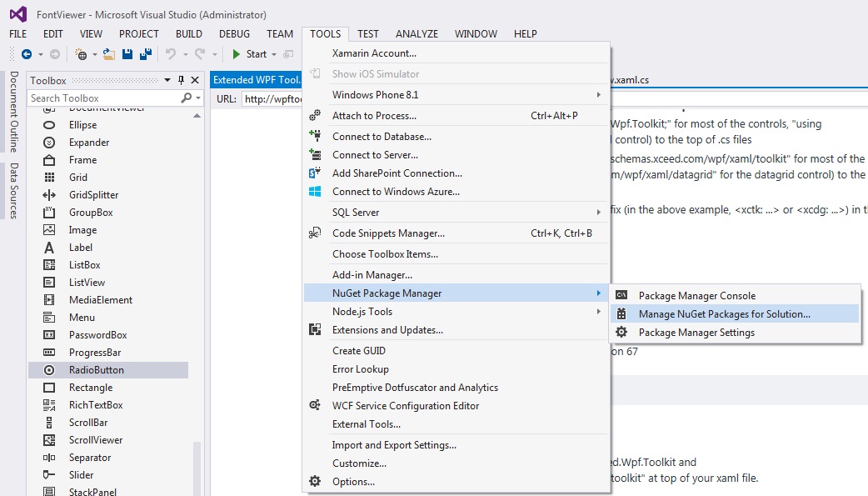Select the Image control icon in Toolbox
Viewport: 868px width, 496px height.
pyautogui.click(x=49, y=230)
